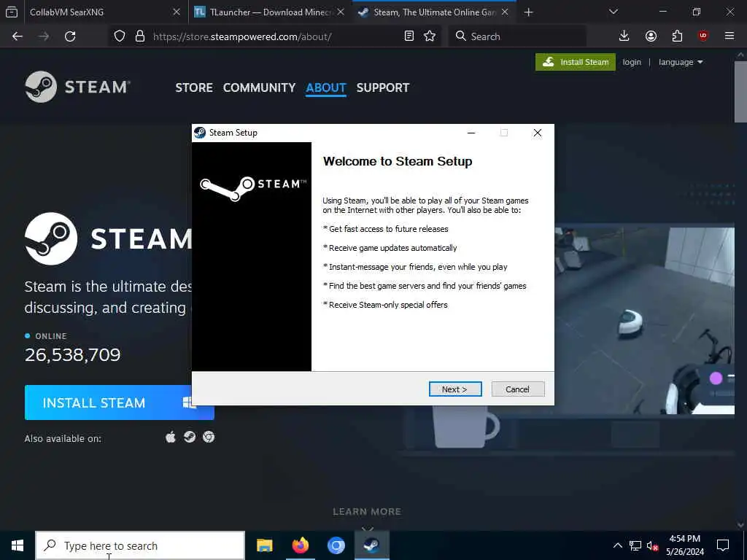Open File Explorer from taskbar
The height and width of the screenshot is (560, 747).
point(264,545)
